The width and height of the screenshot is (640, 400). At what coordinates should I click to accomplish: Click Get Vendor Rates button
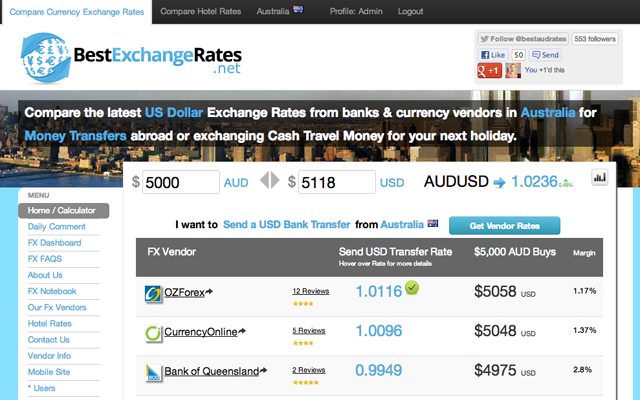(504, 226)
